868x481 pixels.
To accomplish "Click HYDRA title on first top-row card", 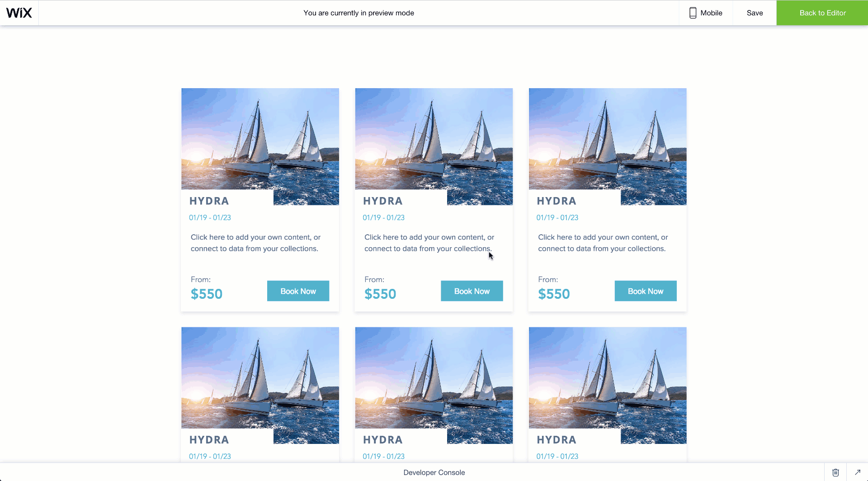I will point(209,201).
